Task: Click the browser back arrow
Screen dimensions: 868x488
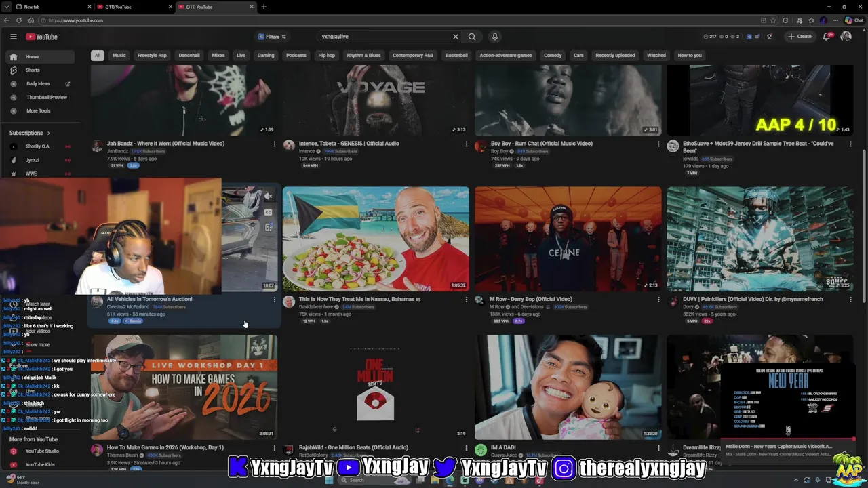Action: click(x=7, y=20)
